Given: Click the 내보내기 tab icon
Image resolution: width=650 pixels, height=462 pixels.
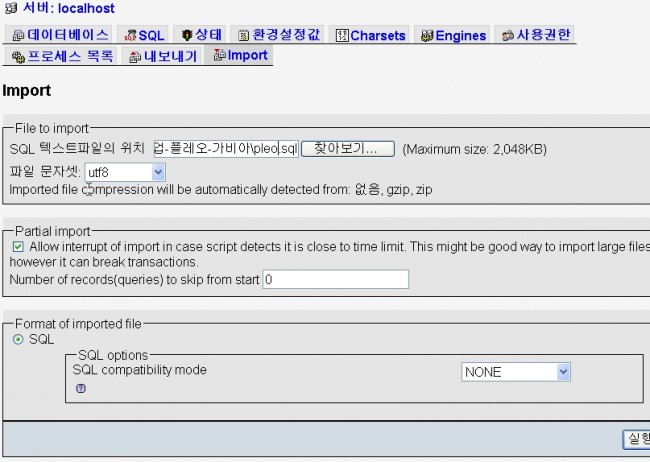Looking at the screenshot, I should tap(135, 57).
